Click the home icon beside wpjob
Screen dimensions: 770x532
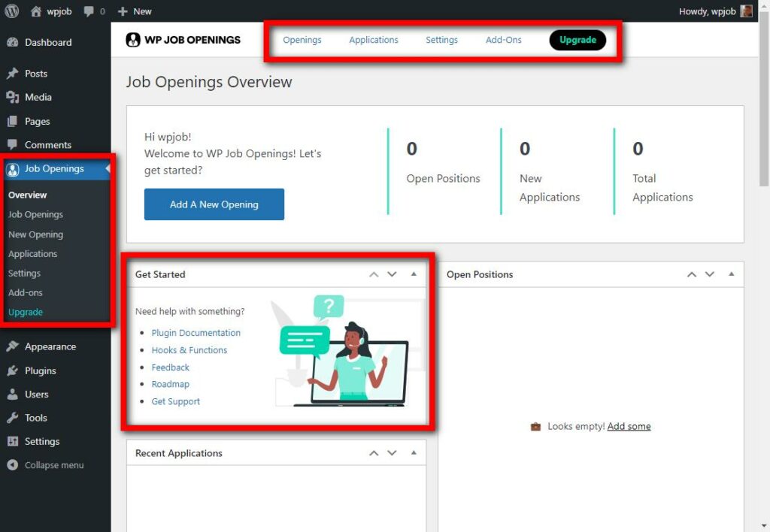tap(36, 11)
